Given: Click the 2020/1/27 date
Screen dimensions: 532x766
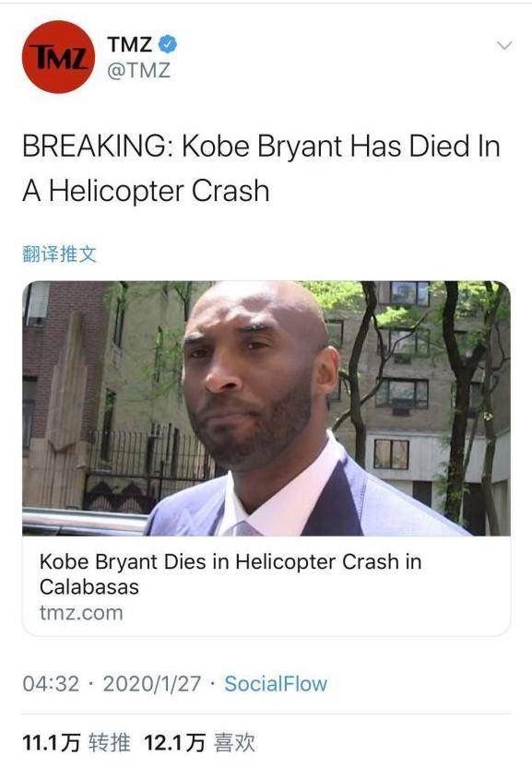Looking at the screenshot, I should pos(152,683).
